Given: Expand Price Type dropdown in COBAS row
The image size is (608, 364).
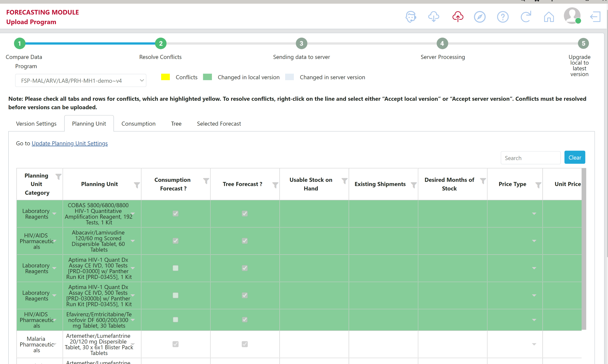Looking at the screenshot, I should click(x=534, y=214).
